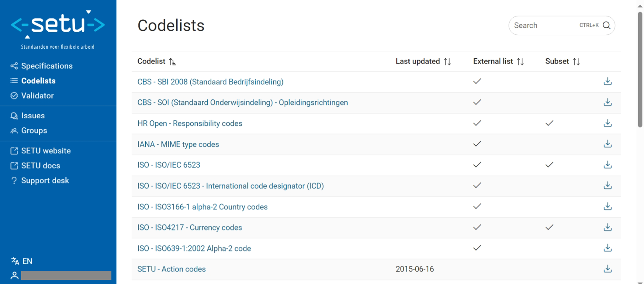This screenshot has width=644, height=284.
Task: Open the SETU website external link
Action: point(41,151)
